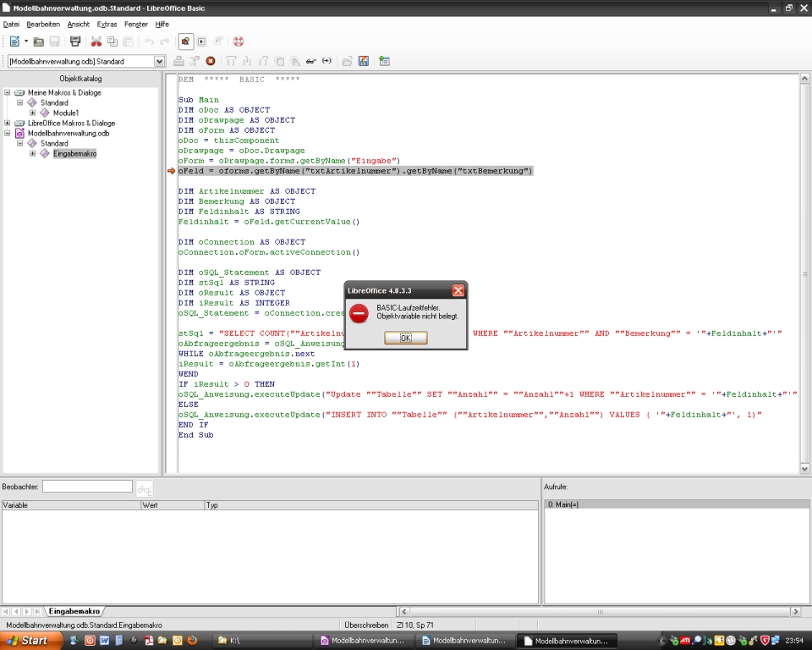Click the red Stop macro icon
The height and width of the screenshot is (650, 812).
click(211, 61)
